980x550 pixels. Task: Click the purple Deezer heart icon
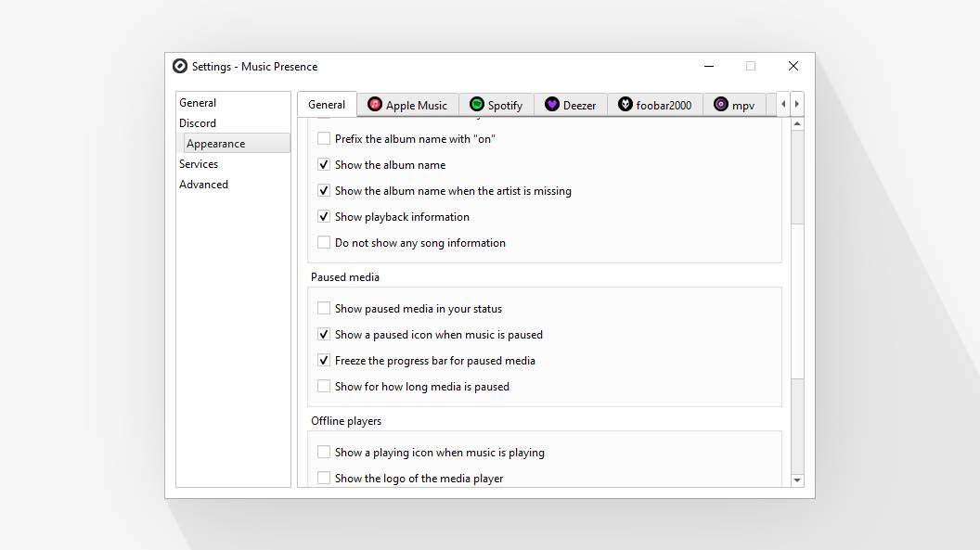pyautogui.click(x=552, y=105)
